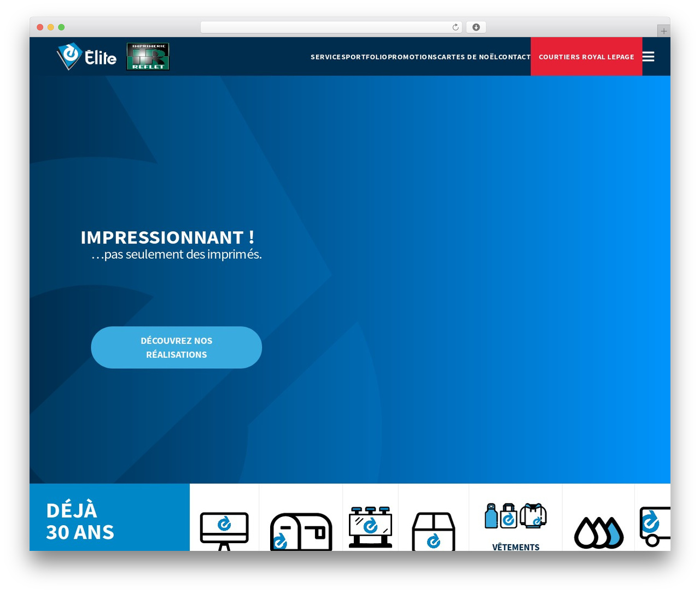Click the Imprimerie Reflet logo
This screenshot has width=700, height=593.
148,56
